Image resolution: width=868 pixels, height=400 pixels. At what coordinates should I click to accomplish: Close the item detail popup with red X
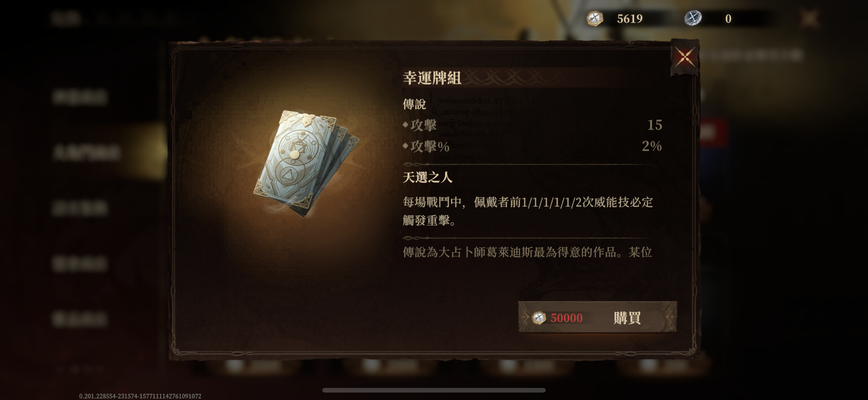pyautogui.click(x=685, y=56)
